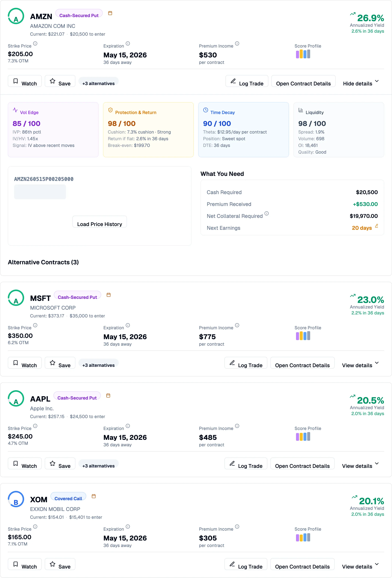Log Trade for AMZN
The height and width of the screenshot is (578, 392).
[247, 81]
